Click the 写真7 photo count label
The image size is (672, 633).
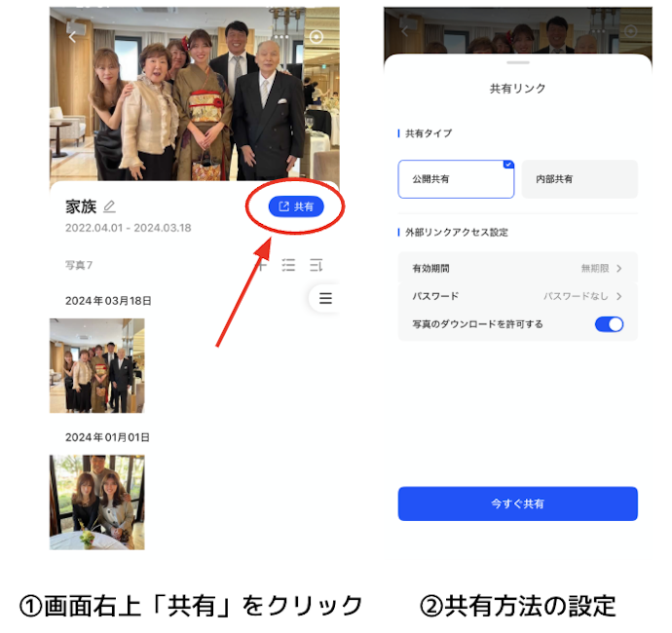[79, 265]
